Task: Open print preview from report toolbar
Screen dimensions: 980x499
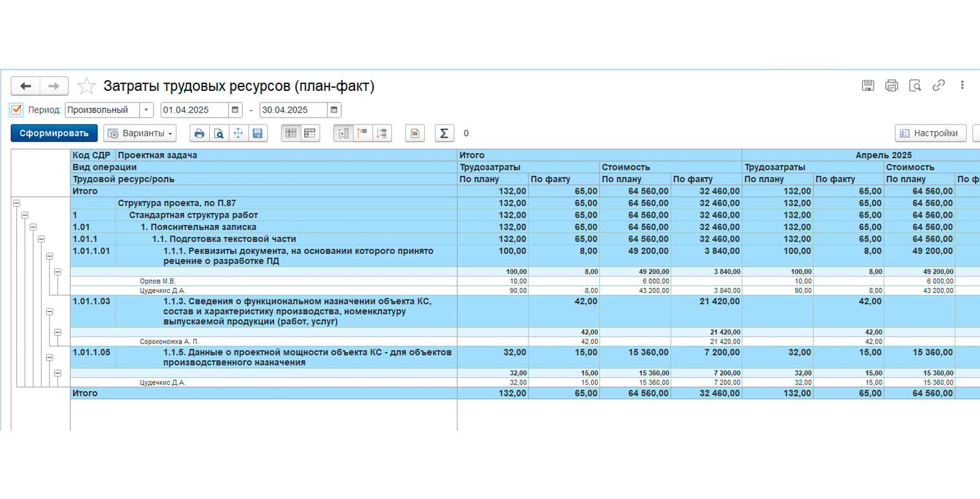Action: click(x=219, y=133)
